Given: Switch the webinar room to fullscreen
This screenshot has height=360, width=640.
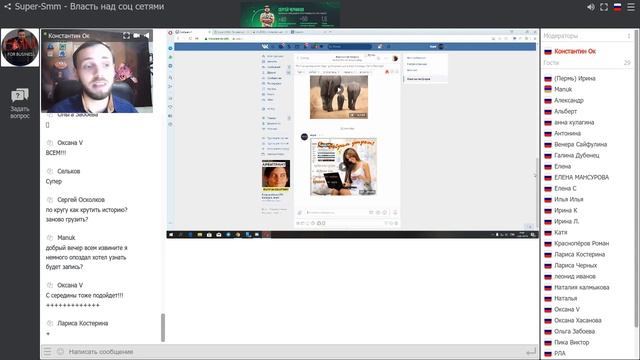Looking at the screenshot, I should click(x=604, y=7).
